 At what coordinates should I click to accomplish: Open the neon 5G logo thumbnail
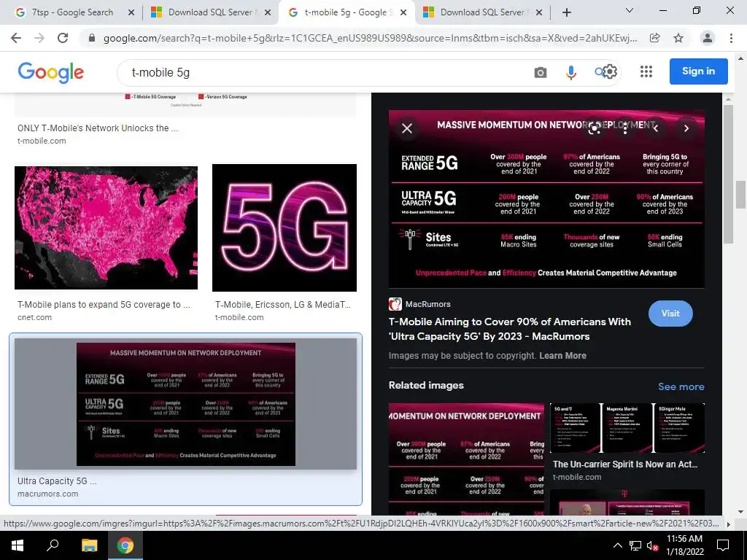coord(285,227)
